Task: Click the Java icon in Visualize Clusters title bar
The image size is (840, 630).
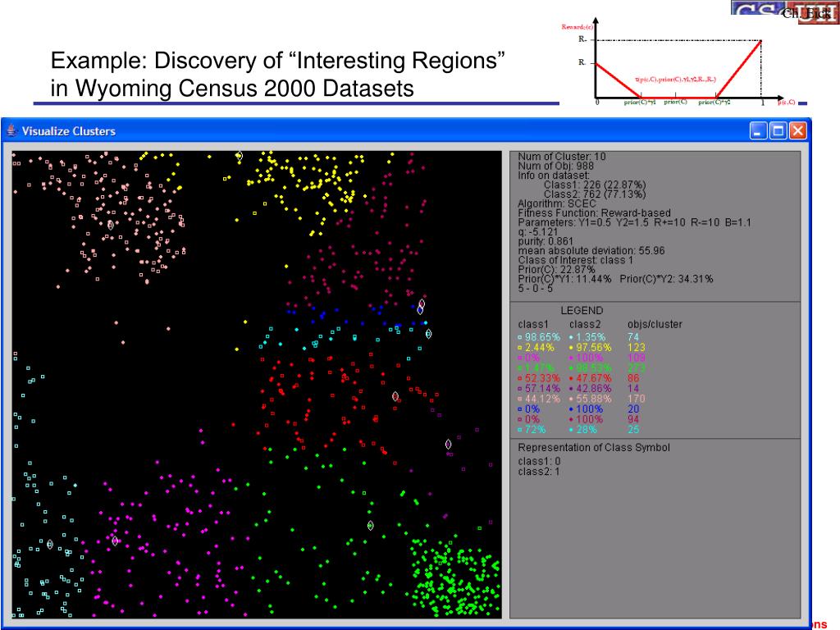Action: point(11,130)
